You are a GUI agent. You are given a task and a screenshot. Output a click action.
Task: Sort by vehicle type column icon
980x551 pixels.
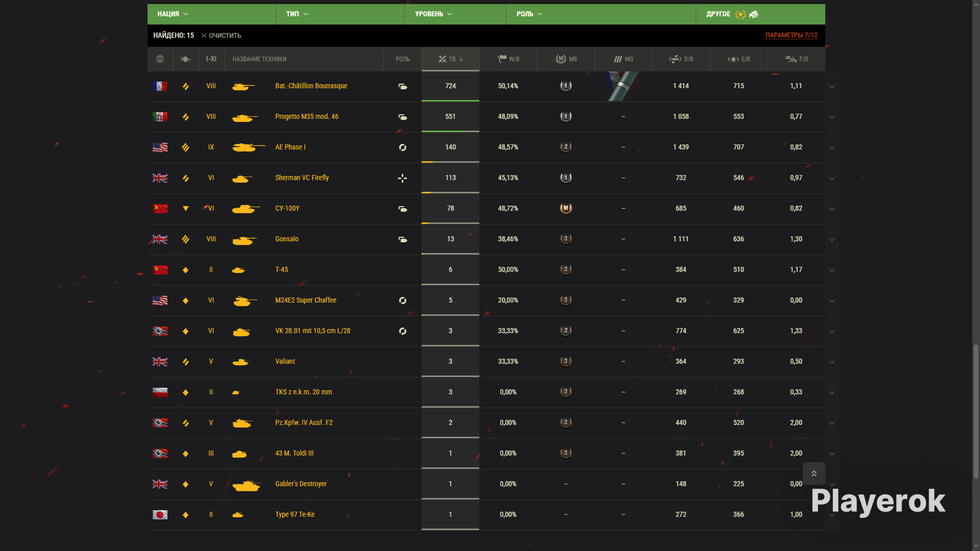186,59
